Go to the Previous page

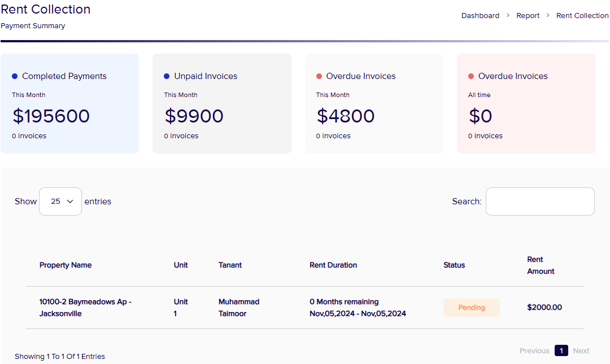coord(534,351)
